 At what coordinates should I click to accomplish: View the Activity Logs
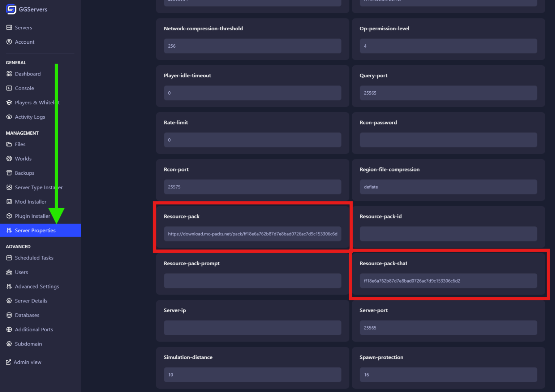tap(30, 117)
